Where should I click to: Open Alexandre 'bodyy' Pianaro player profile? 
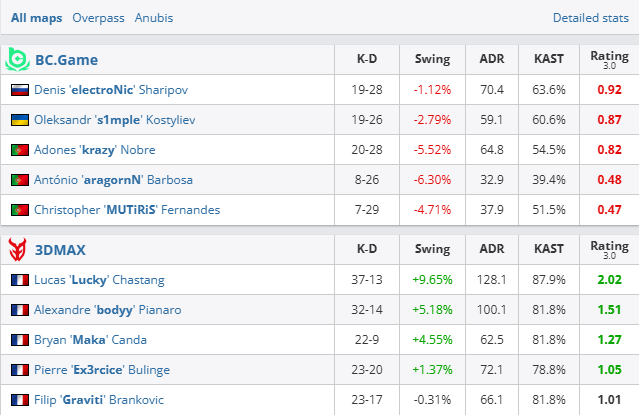(x=108, y=310)
